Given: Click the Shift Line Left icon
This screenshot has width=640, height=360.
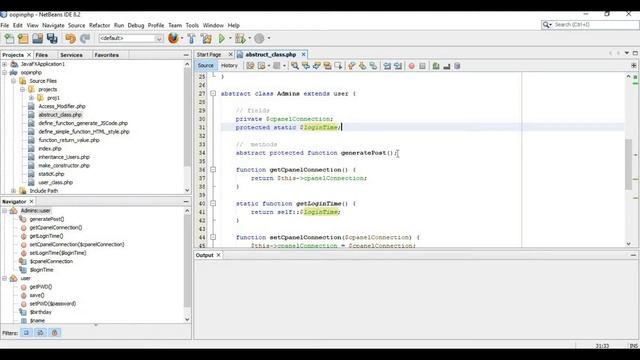Looking at the screenshot, I should 387,66.
